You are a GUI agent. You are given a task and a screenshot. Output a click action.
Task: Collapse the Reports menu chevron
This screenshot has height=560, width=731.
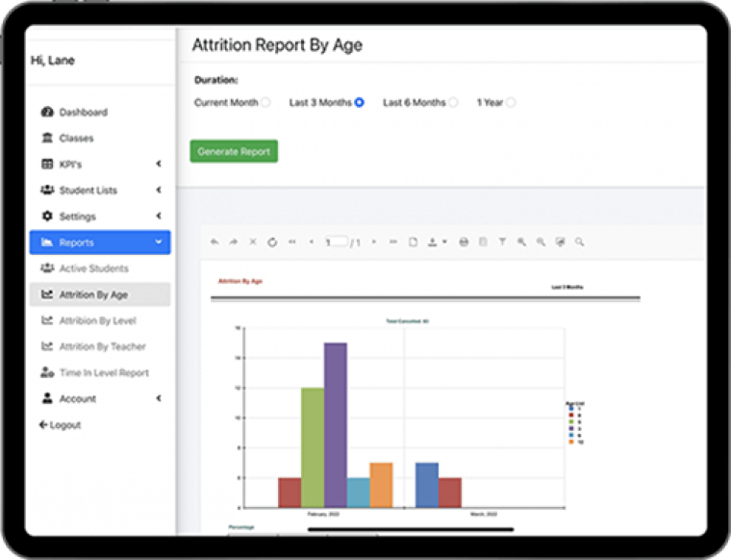tap(159, 242)
